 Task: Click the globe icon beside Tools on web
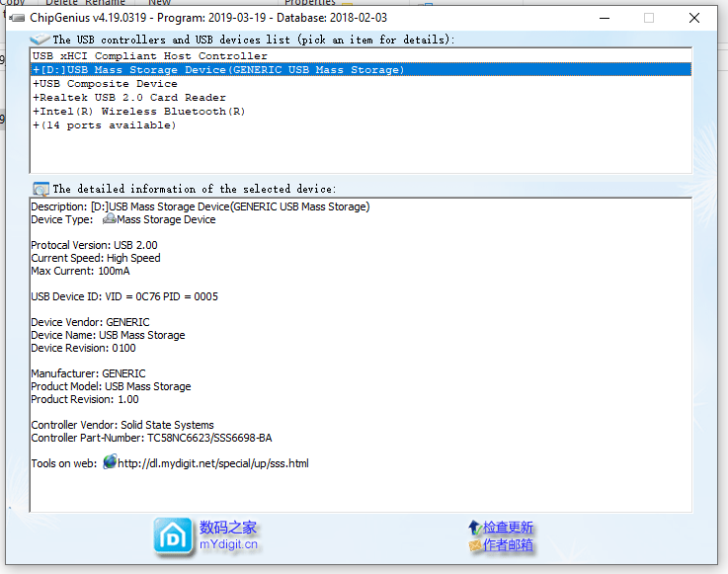(110, 462)
